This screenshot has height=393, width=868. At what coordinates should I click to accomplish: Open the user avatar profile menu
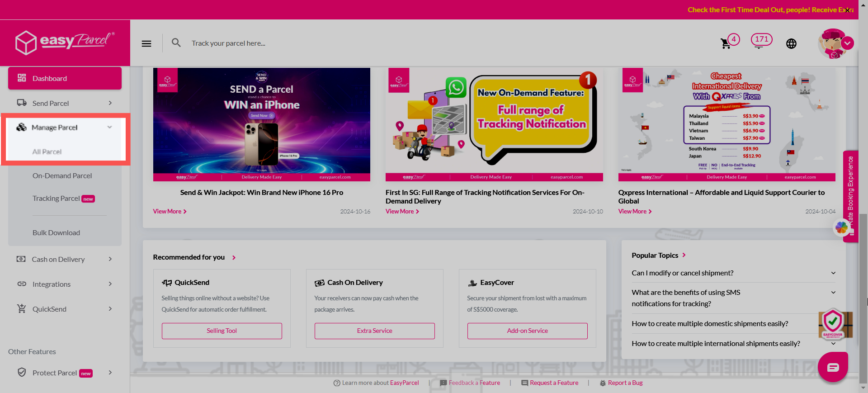(x=835, y=43)
